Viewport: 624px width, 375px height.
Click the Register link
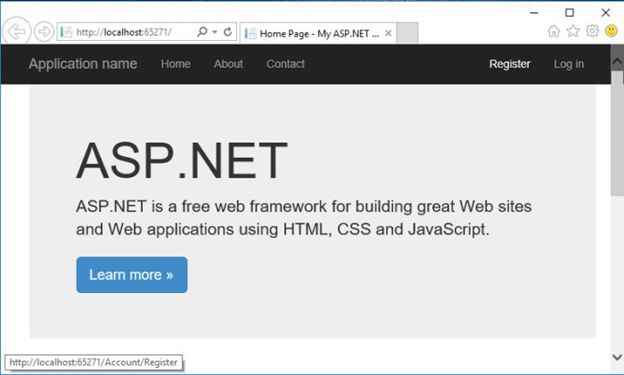coord(509,64)
